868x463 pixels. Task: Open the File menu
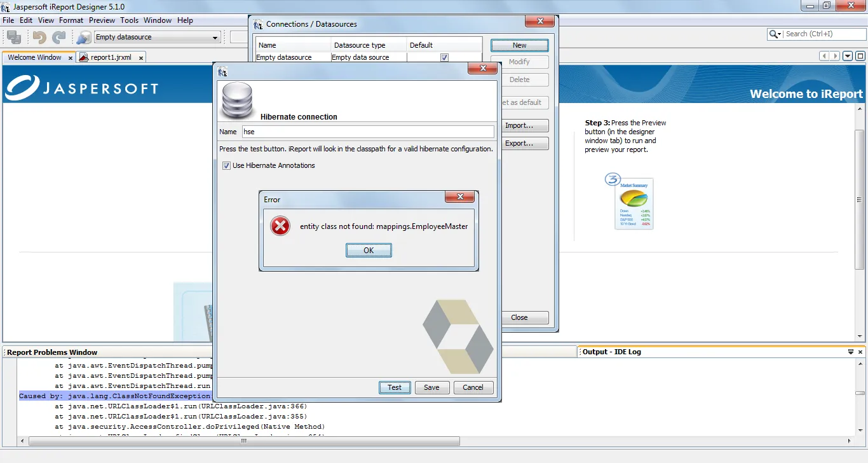click(8, 20)
